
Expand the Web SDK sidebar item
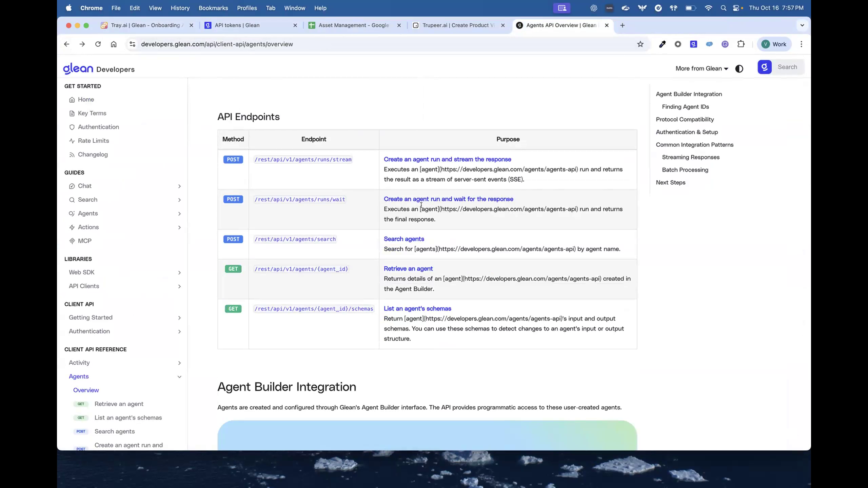click(x=82, y=272)
